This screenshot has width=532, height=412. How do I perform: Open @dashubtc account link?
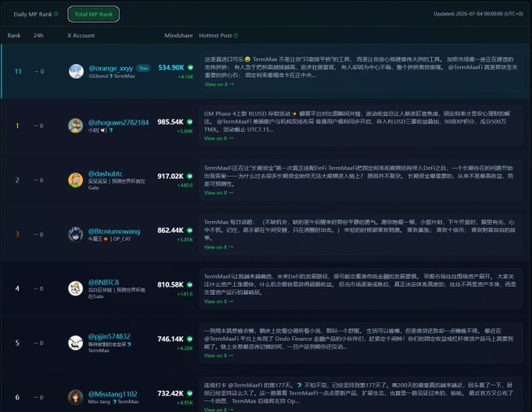106,174
